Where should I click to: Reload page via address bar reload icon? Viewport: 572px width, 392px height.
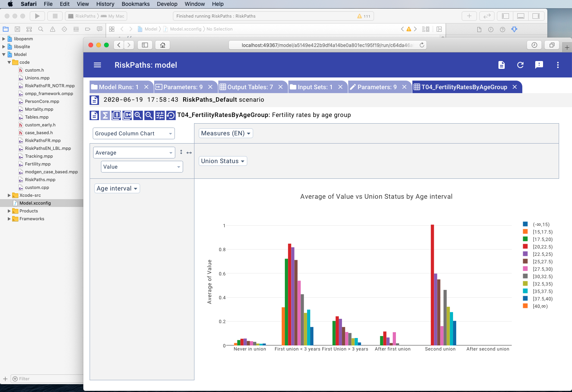point(422,45)
